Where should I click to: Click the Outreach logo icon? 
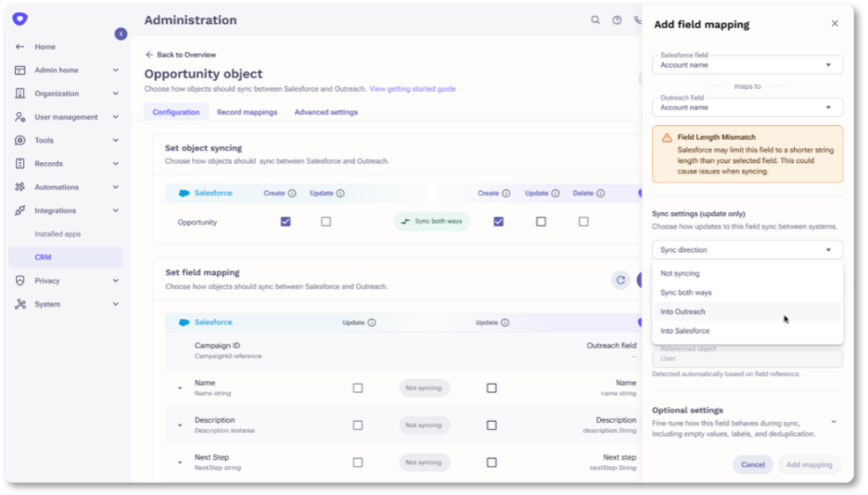pos(19,19)
